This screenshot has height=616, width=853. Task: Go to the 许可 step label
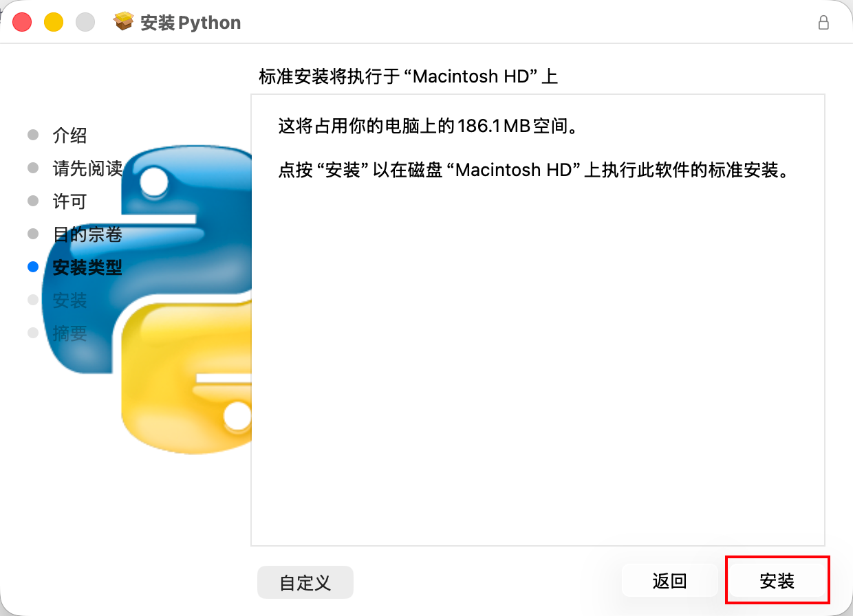click(x=70, y=201)
